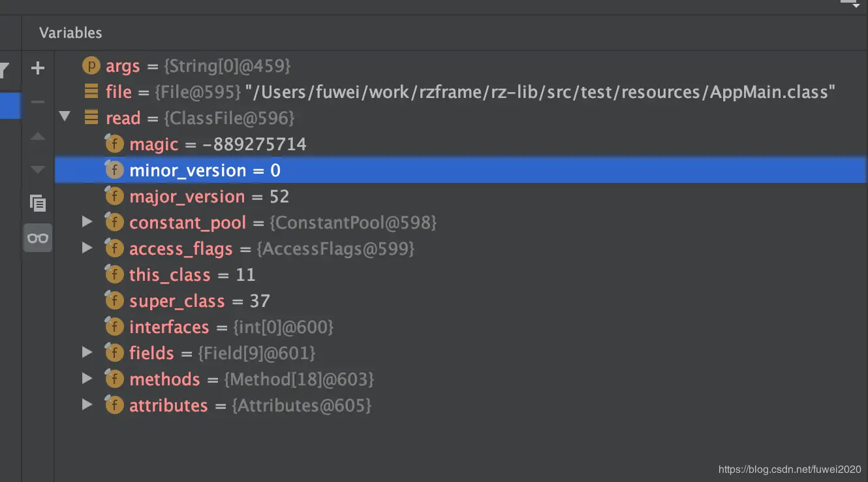868x482 pixels.
Task: Click the super_class field icon
Action: point(114,301)
